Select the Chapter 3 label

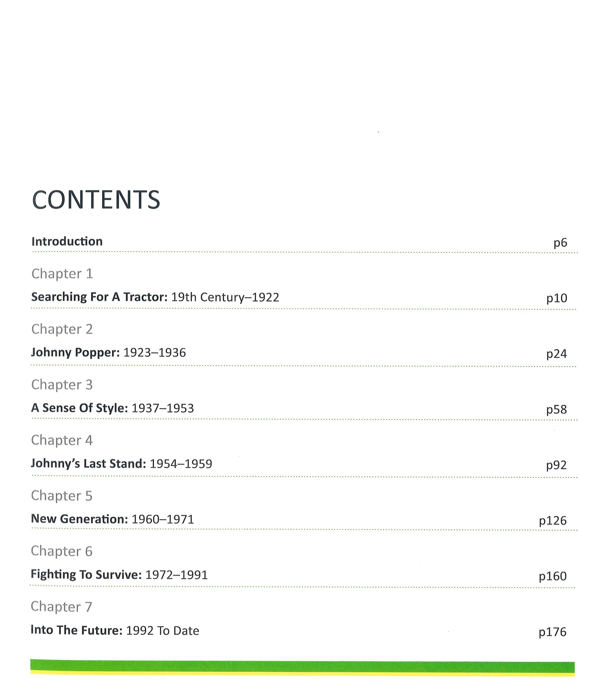62,385
